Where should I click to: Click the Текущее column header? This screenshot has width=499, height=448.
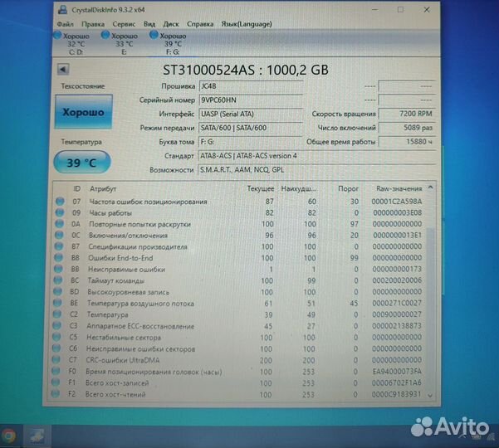pos(261,189)
